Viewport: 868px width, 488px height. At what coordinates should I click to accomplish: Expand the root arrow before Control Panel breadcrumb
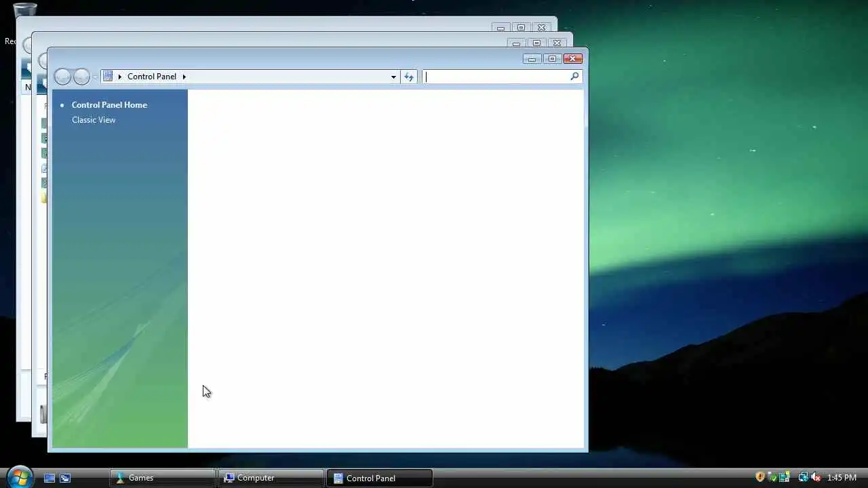pyautogui.click(x=120, y=77)
